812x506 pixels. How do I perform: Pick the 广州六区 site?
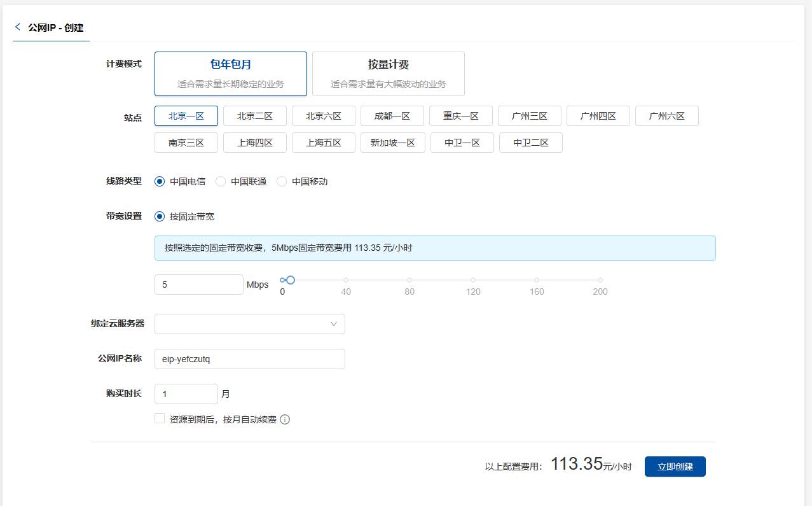click(x=667, y=116)
